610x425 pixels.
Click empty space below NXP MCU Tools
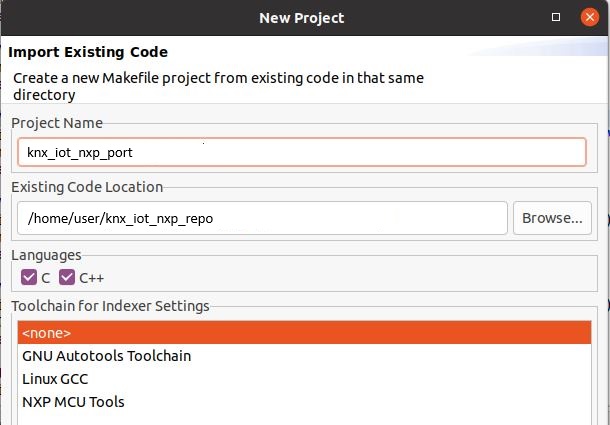click(x=304, y=419)
